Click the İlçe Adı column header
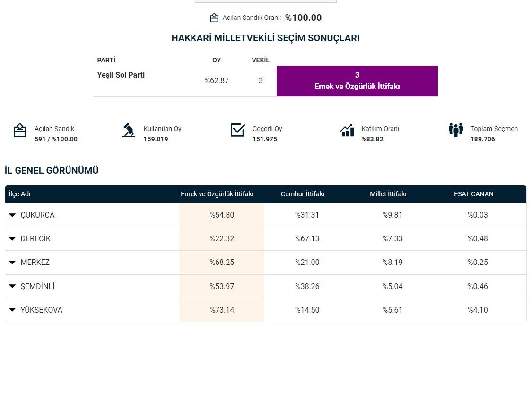 [x=20, y=194]
